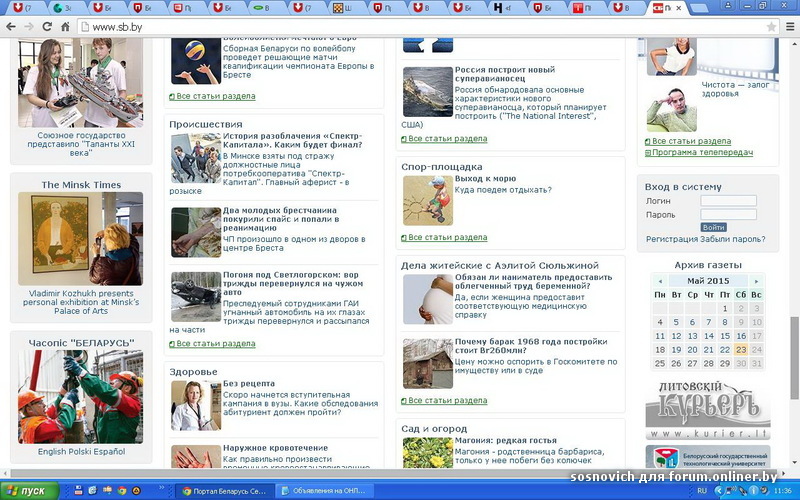Expand hidden system tray icons arrow

point(718,491)
